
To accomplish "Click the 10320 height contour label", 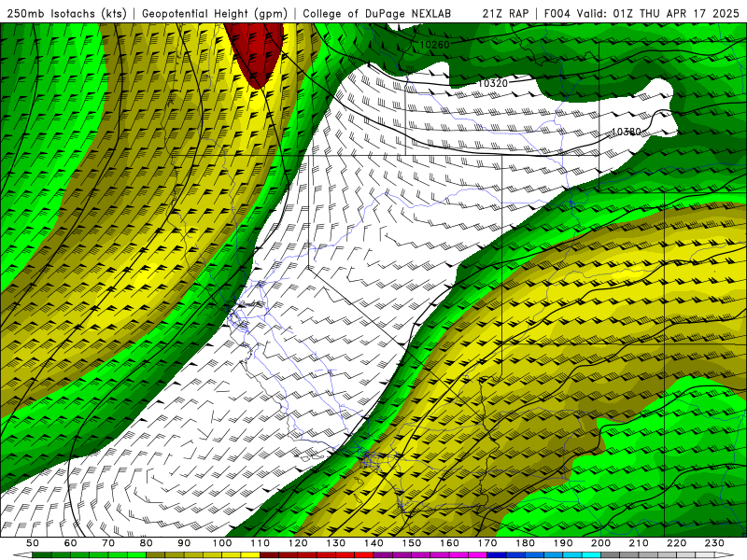I will 493,83.
